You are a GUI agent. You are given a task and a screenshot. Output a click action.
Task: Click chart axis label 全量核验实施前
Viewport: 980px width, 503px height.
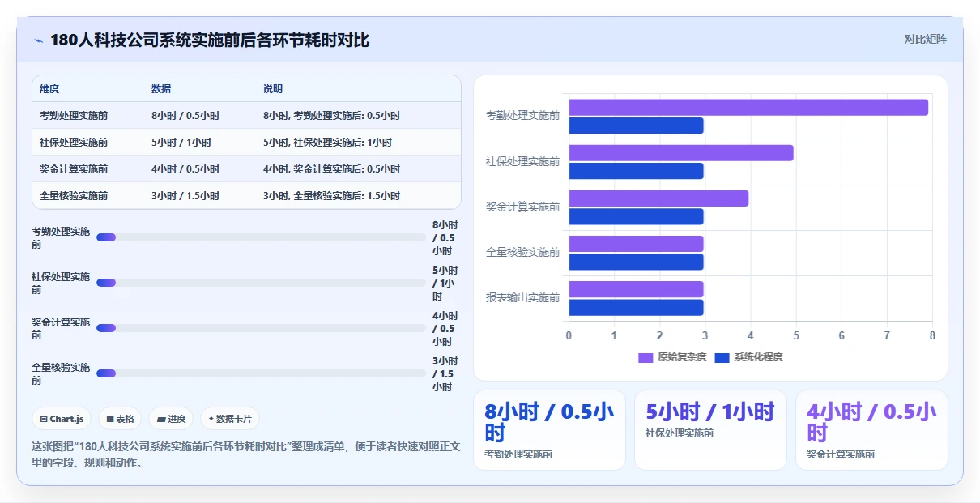point(522,253)
